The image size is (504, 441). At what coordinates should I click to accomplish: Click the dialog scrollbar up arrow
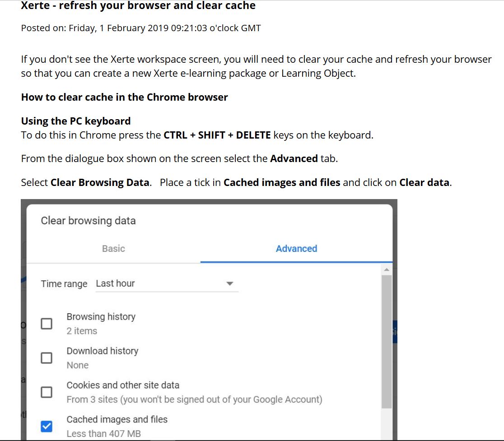coord(387,270)
